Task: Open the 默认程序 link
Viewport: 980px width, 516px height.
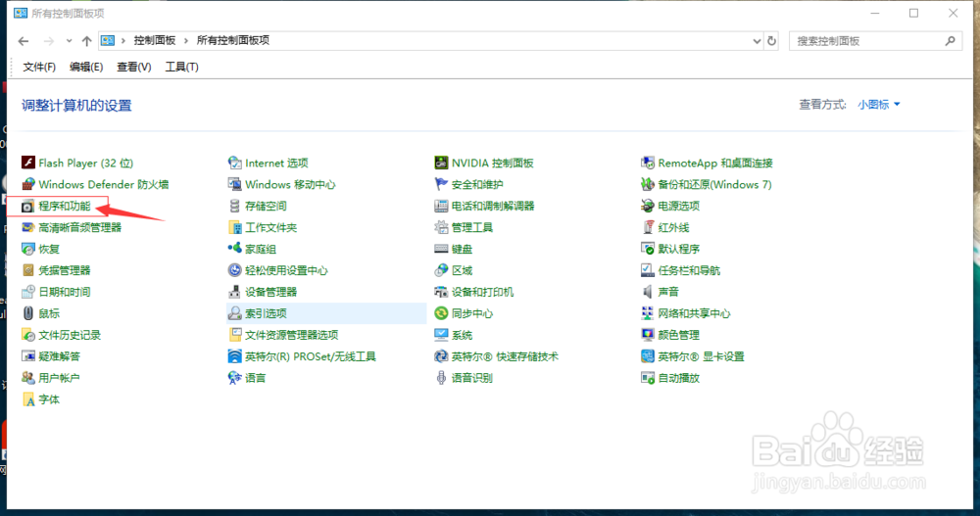Action: 678,250
